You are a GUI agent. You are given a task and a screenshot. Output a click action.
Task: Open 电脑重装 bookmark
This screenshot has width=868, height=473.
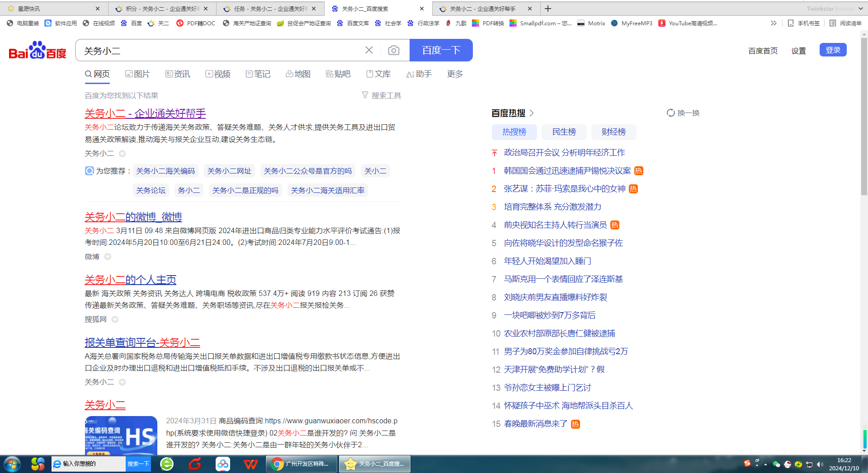(x=23, y=23)
